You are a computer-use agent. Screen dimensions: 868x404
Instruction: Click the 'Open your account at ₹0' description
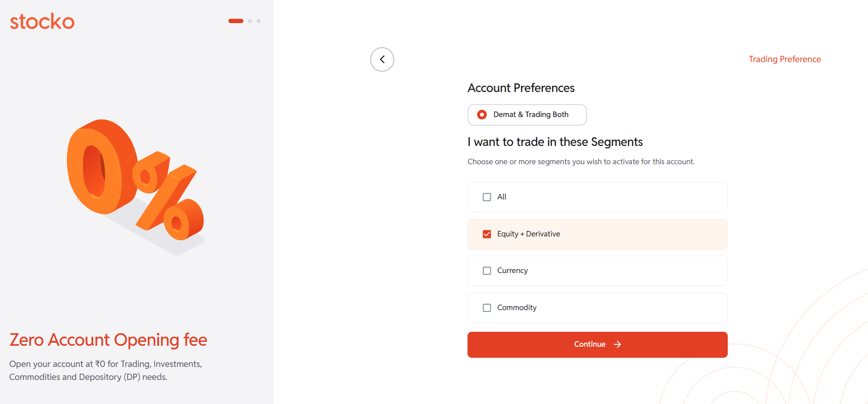[x=106, y=370]
